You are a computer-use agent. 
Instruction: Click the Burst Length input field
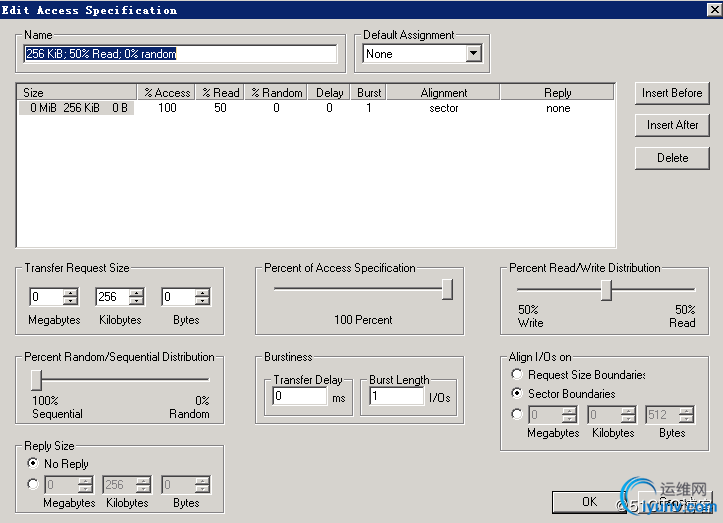[396, 396]
